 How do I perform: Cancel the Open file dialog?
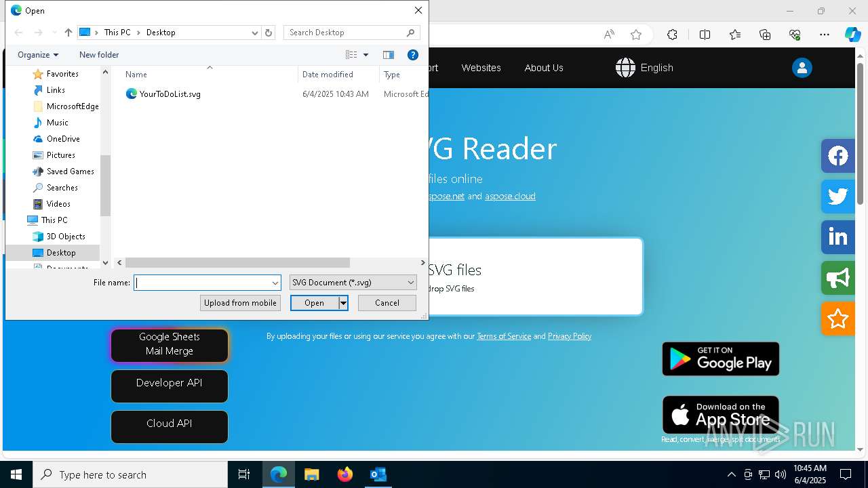[x=387, y=303]
